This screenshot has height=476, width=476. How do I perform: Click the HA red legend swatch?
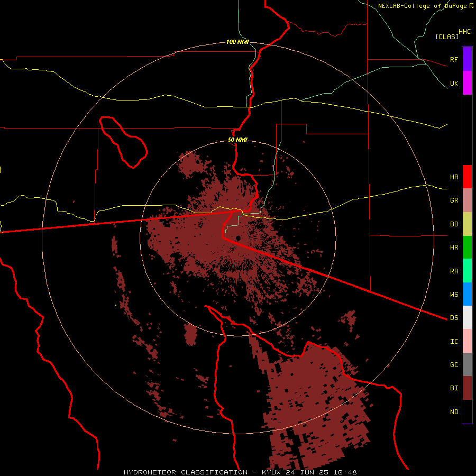click(467, 177)
